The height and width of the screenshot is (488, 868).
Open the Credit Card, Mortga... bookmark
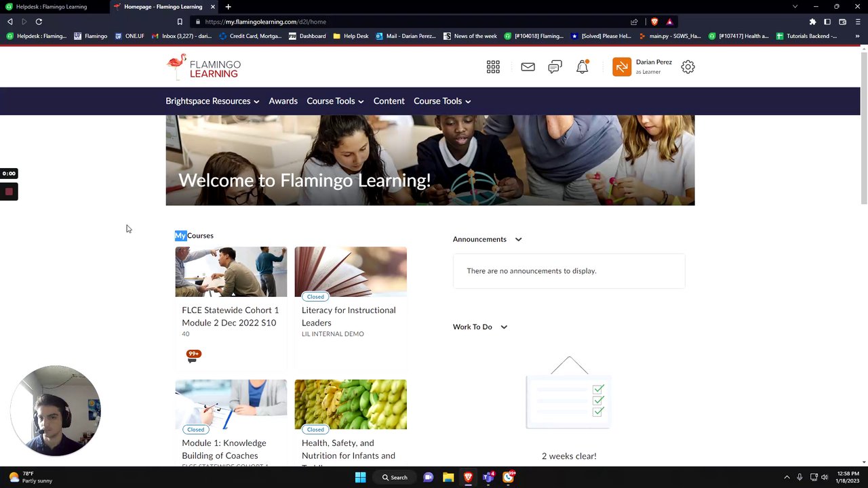pyautogui.click(x=250, y=36)
